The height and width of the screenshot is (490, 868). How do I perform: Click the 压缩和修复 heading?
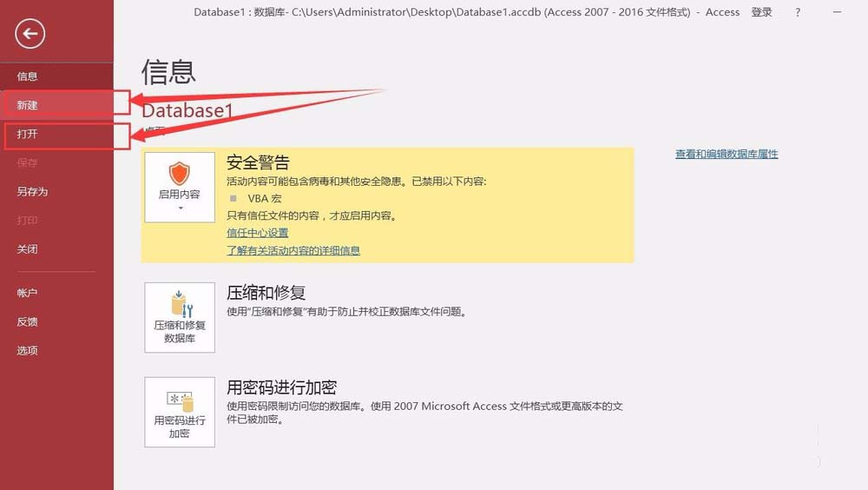pos(266,292)
